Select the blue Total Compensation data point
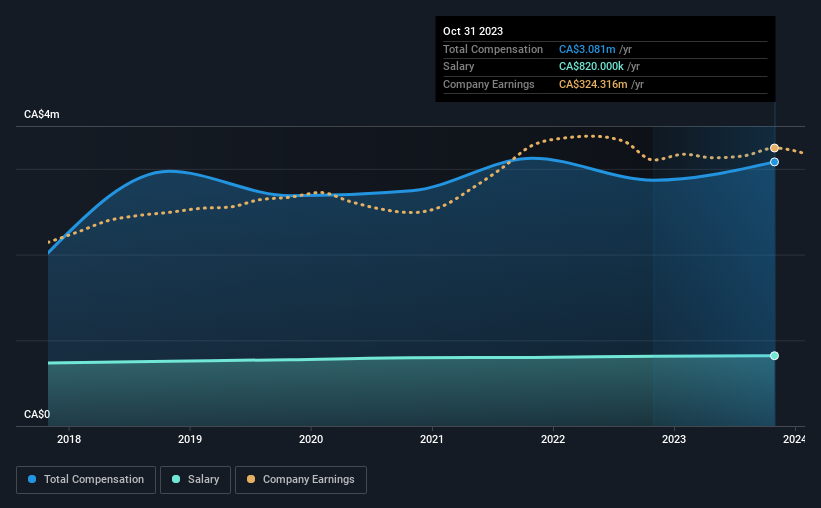Image resolution: width=821 pixels, height=508 pixels. [774, 162]
